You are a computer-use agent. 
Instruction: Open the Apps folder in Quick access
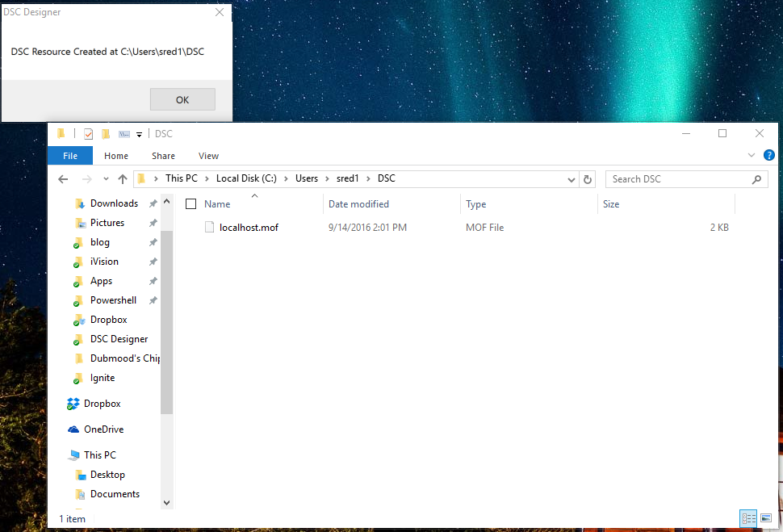(x=101, y=281)
